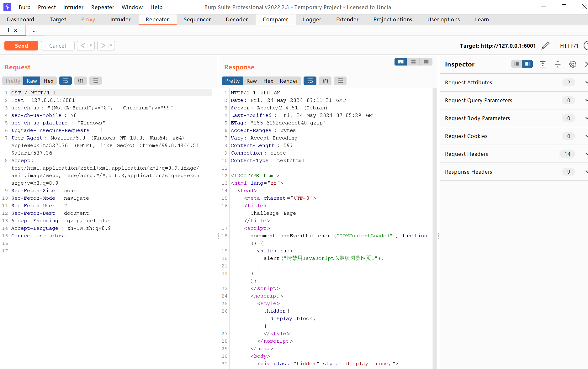Switch to the Proxy tab

[x=88, y=19]
